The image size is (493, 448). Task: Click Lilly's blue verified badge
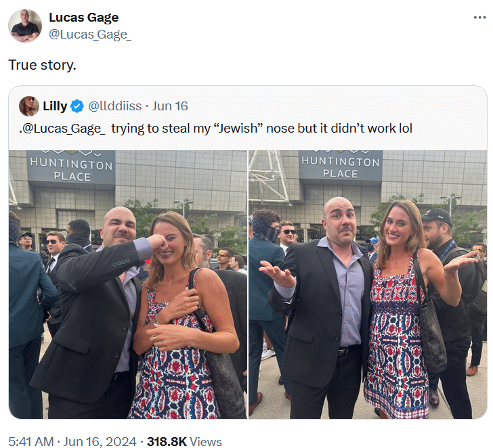click(x=77, y=106)
